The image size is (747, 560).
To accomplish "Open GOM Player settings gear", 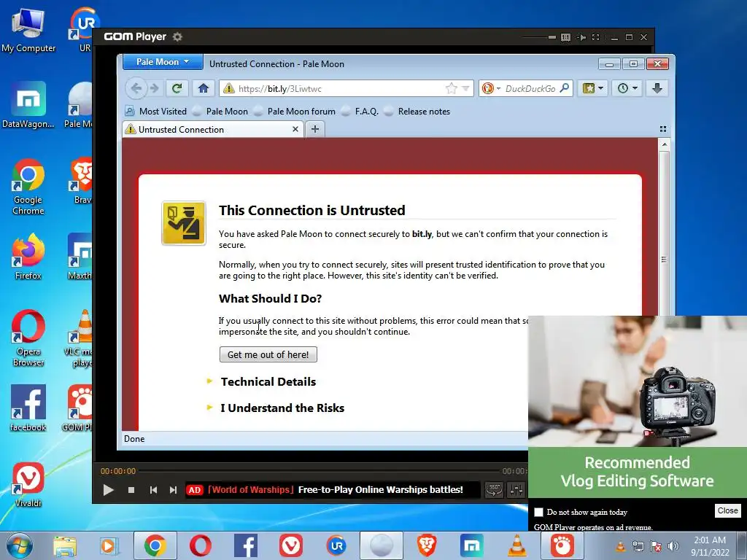I will 177,36.
